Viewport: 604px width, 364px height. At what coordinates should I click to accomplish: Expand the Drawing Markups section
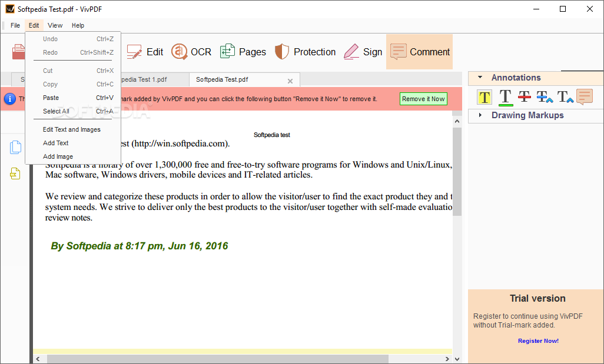click(x=480, y=115)
